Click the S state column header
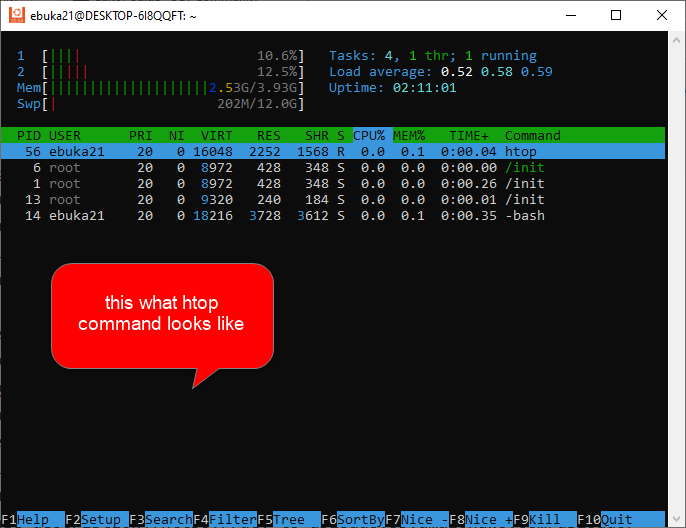 (x=341, y=135)
